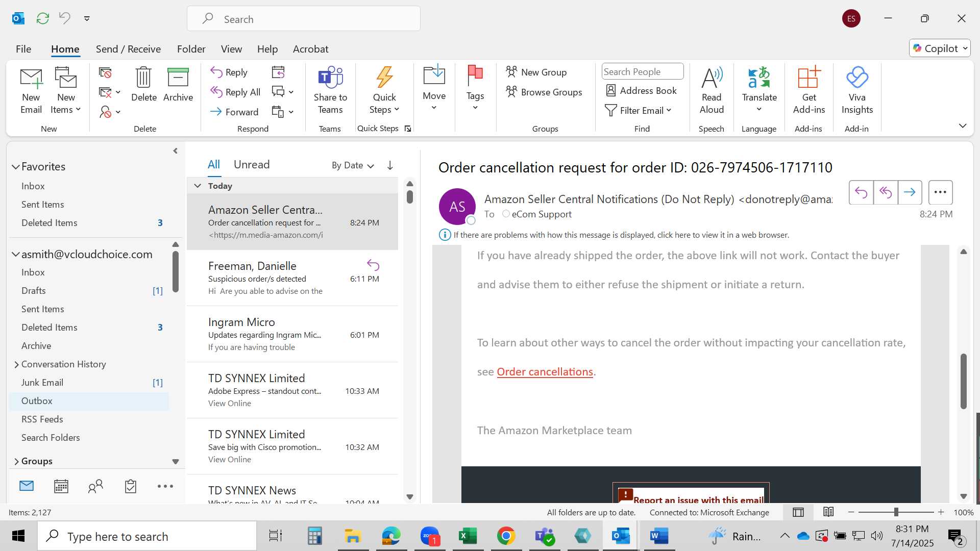980x551 pixels.
Task: Open Viva Insights
Action: point(857,91)
